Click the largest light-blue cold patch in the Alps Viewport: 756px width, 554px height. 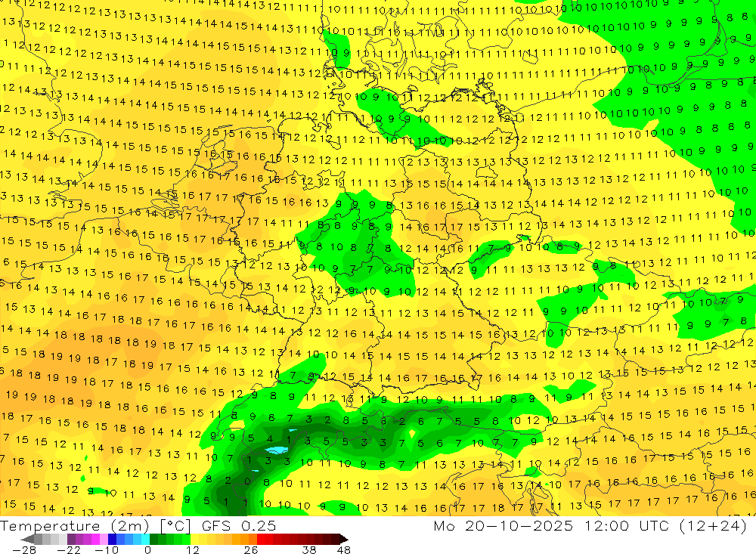click(x=276, y=450)
